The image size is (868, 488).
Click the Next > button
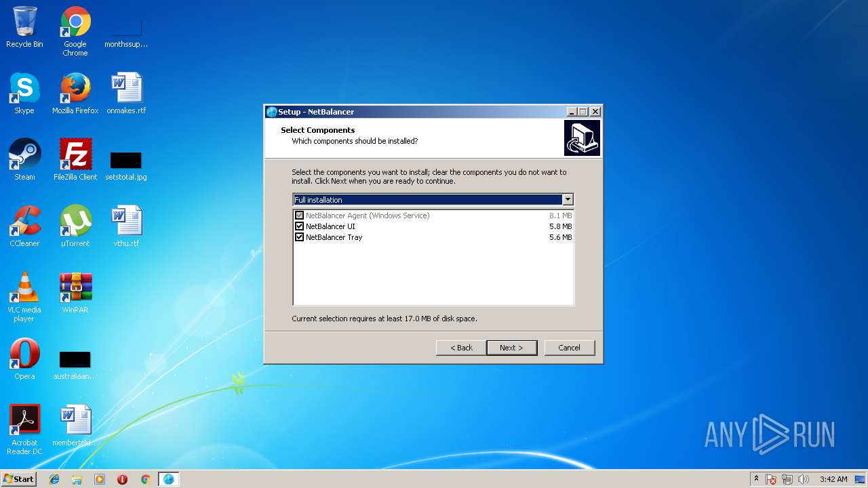[x=512, y=348]
